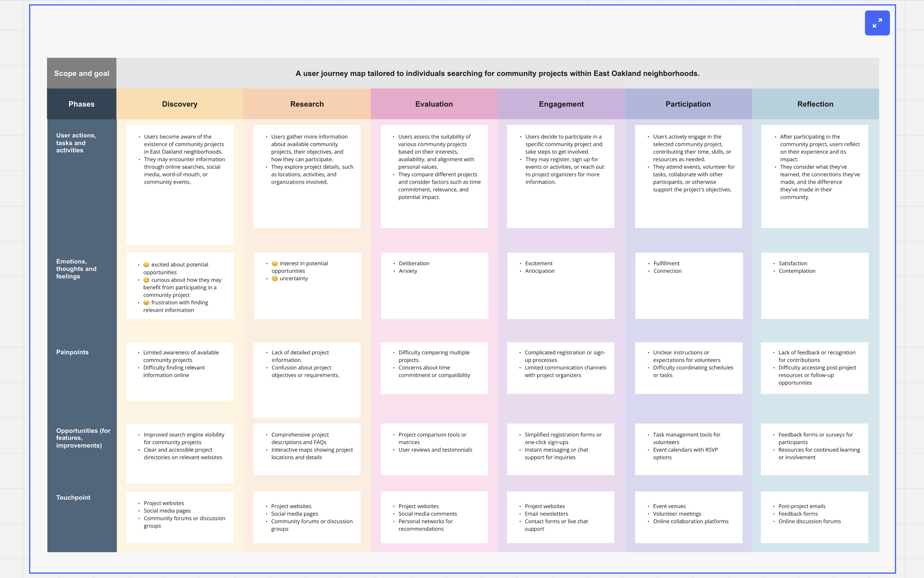Click the expand fullscreen icon button
Viewport: 924px width, 578px height.
coord(877,23)
